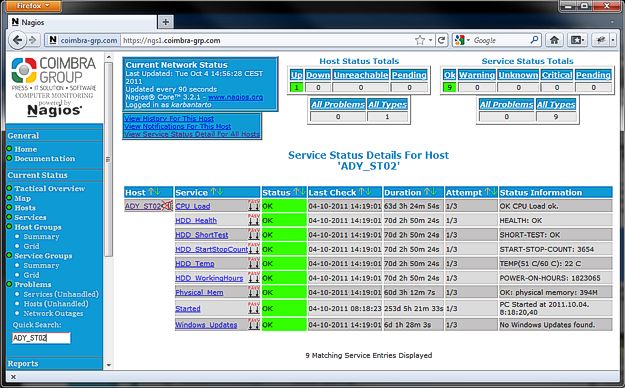The width and height of the screenshot is (625, 388).
Task: Sort Service column descending with down arrow
Action: pos(220,192)
